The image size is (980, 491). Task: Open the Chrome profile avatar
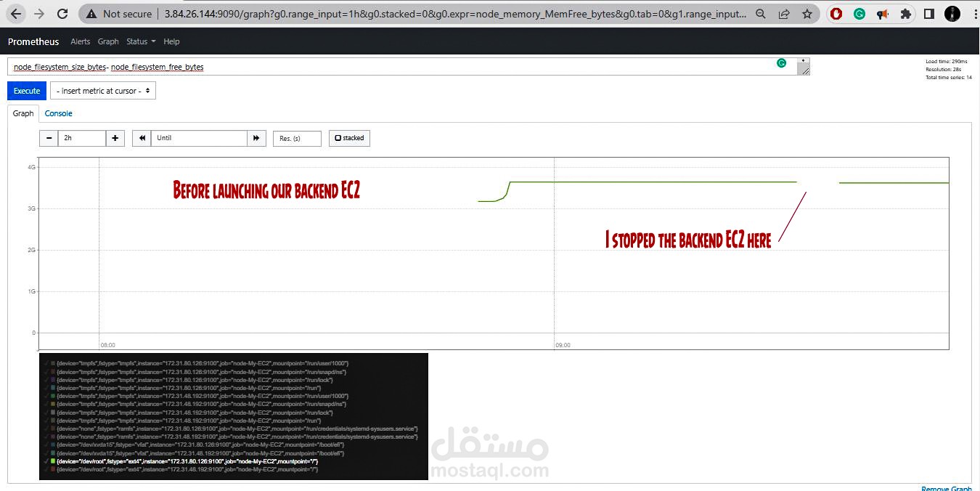click(x=951, y=14)
